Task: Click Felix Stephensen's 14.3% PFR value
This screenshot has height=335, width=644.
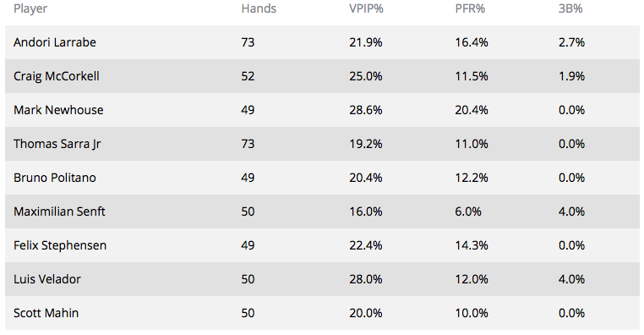Action: (x=472, y=246)
